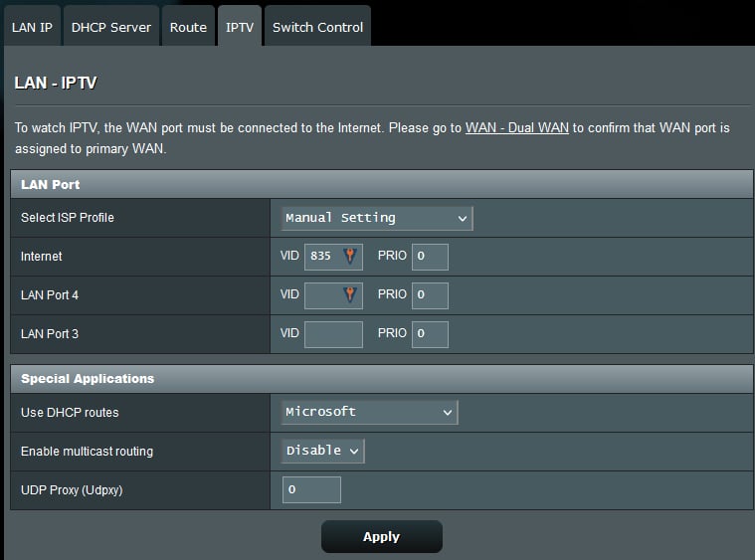Click the autofill icon in Internet VID field

349,257
